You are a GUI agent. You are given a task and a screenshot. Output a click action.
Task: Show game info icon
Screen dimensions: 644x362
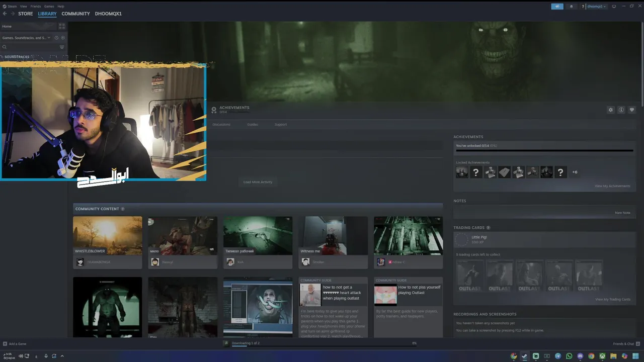point(621,110)
